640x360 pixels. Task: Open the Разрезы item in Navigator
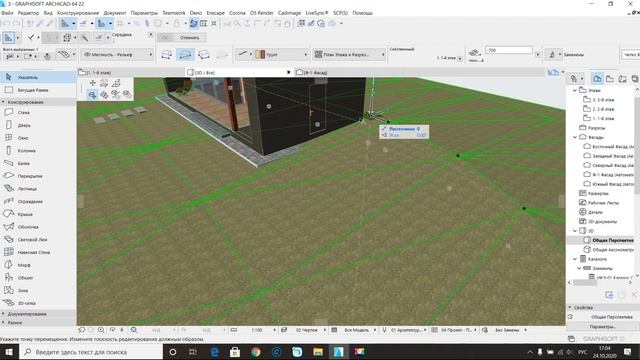(x=596, y=128)
